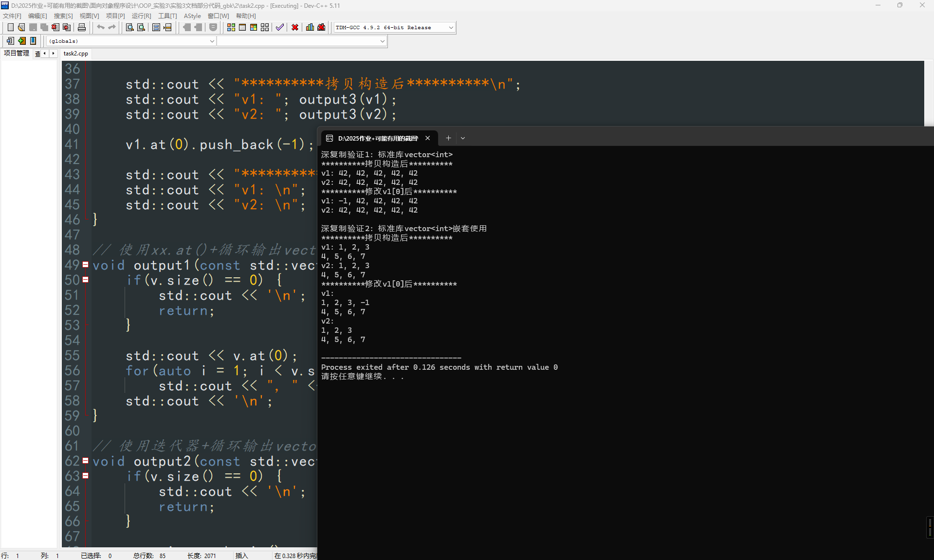Expand the console tab list chevron
The width and height of the screenshot is (934, 560).
tap(463, 138)
